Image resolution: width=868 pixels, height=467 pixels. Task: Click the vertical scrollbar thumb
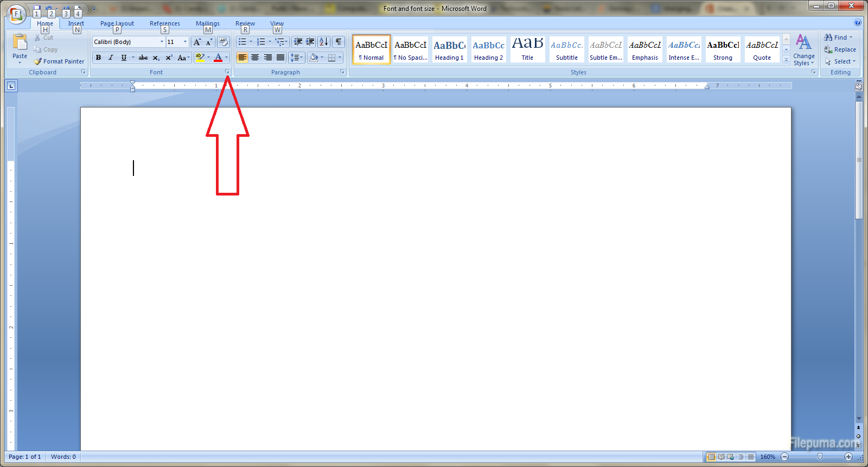[859, 160]
